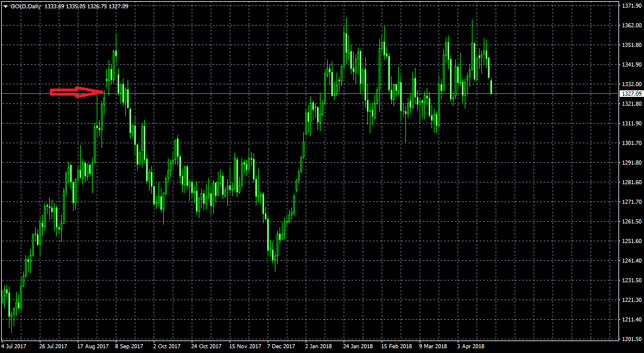644x353 pixels.
Task: Click the current price tag 1327.09 on axis
Action: [x=632, y=94]
